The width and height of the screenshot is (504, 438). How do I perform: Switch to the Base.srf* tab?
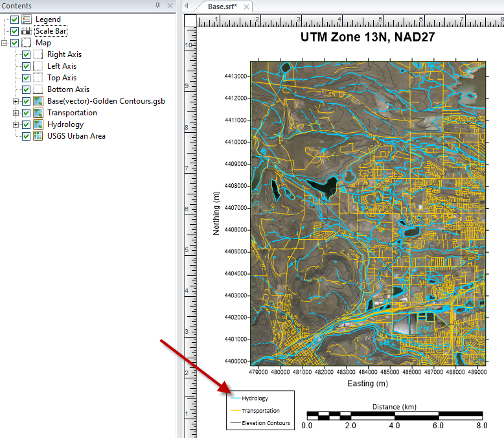(222, 6)
